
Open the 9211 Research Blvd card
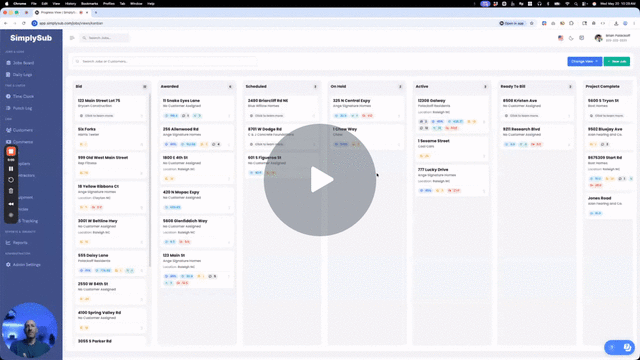point(537,137)
